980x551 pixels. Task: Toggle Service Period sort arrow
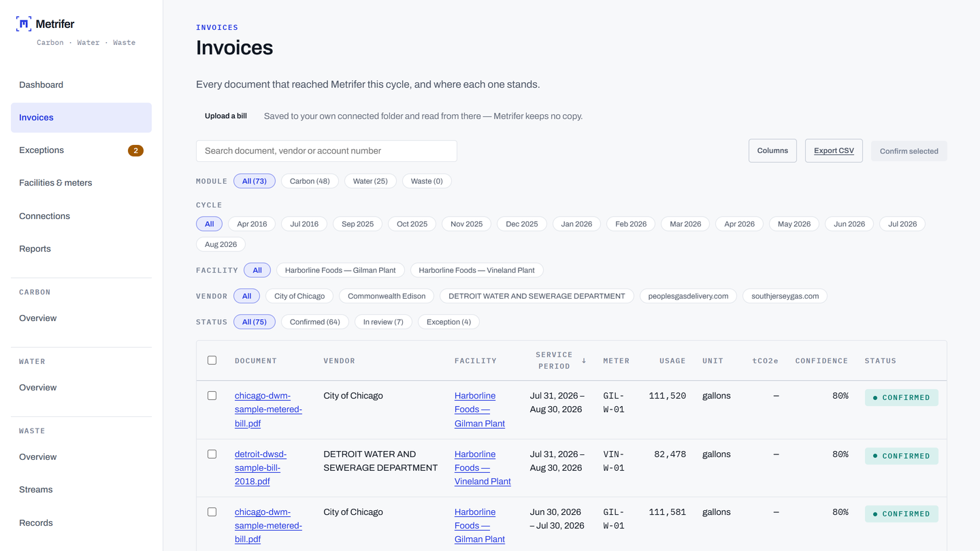584,361
